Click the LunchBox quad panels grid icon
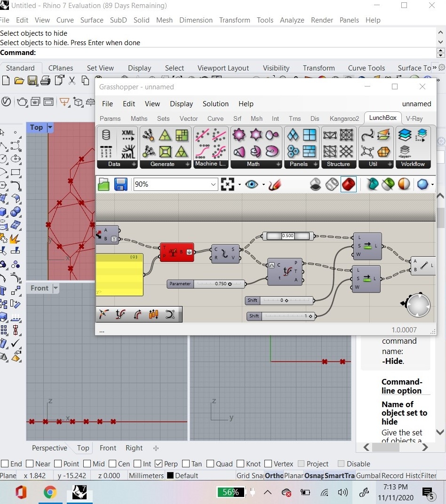 pos(310,135)
